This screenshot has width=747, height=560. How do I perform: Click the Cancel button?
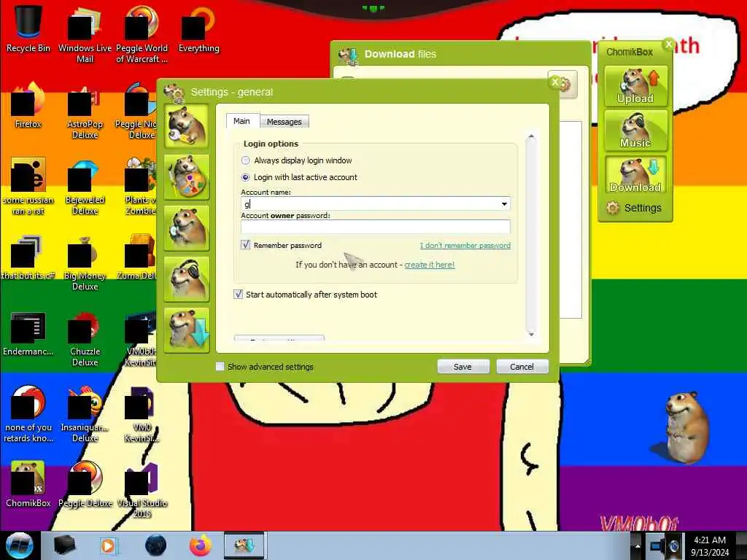522,367
